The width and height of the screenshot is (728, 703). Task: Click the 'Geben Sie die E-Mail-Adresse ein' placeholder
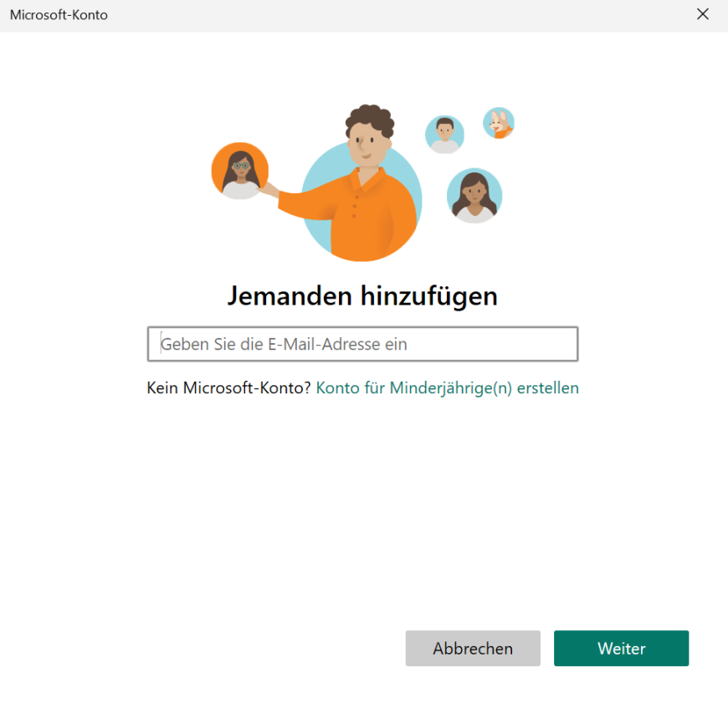coord(284,344)
